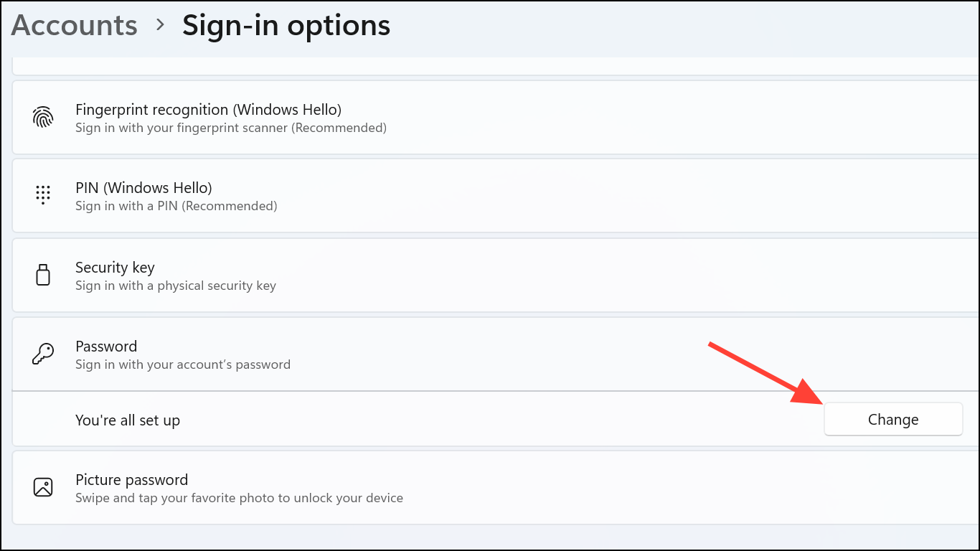Click the PIN keypad dots icon
Viewport: 980px width, 551px height.
tap(43, 195)
